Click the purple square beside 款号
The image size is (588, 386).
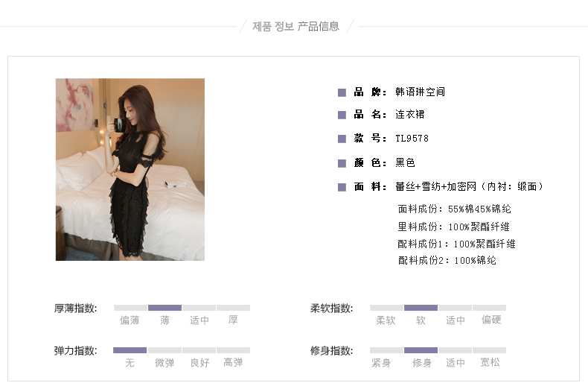pyautogui.click(x=342, y=139)
